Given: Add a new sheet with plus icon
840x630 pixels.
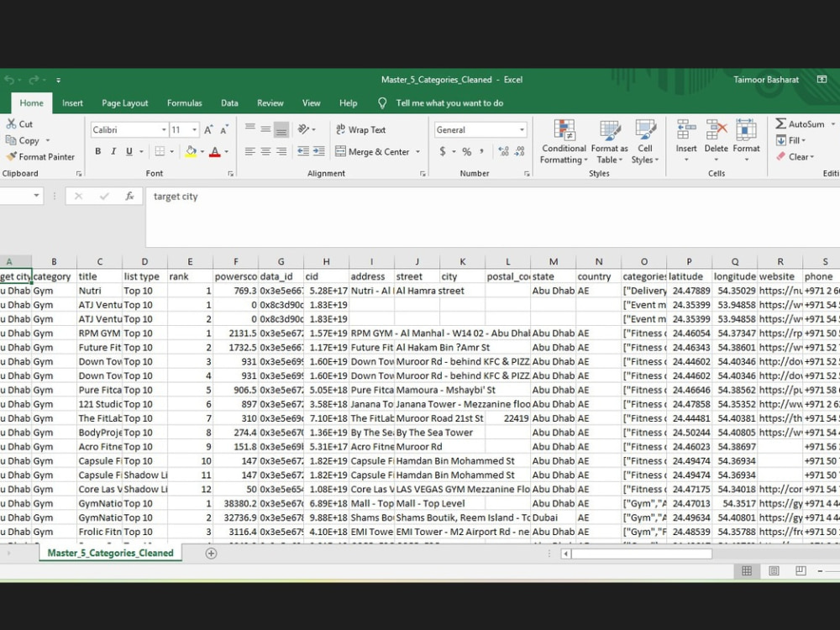Looking at the screenshot, I should (x=211, y=554).
